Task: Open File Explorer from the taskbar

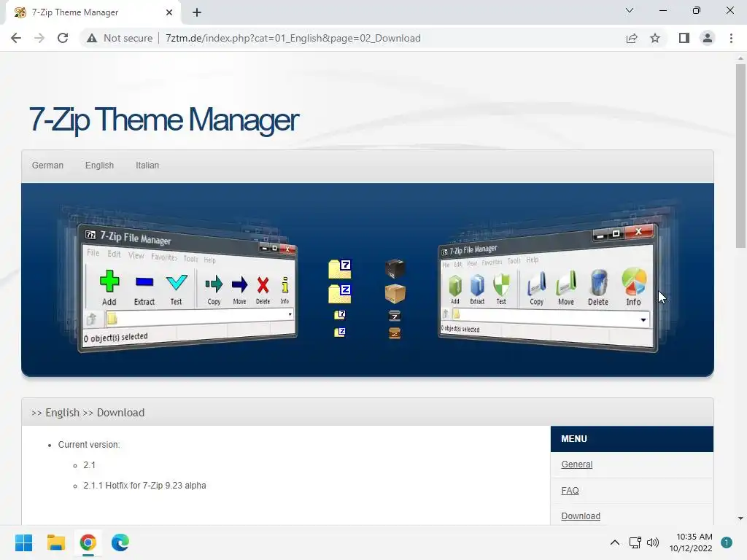Action: (55, 542)
